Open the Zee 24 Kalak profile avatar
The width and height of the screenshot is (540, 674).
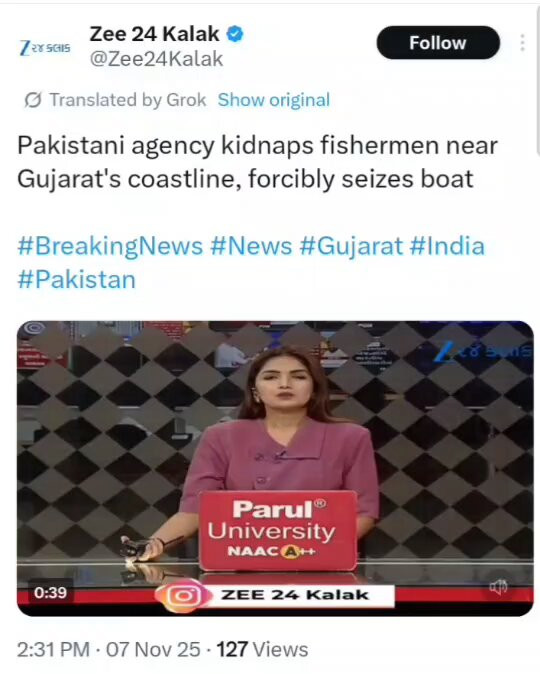point(45,47)
